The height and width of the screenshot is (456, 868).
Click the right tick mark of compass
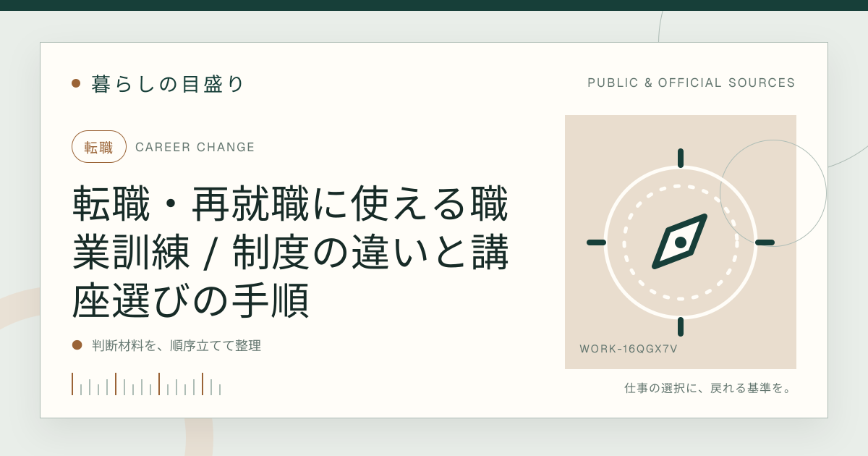(765, 242)
